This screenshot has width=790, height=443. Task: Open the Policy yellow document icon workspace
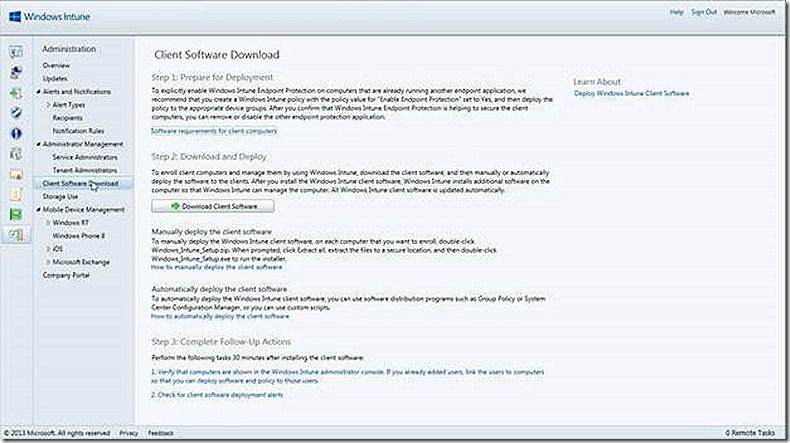pos(16,195)
